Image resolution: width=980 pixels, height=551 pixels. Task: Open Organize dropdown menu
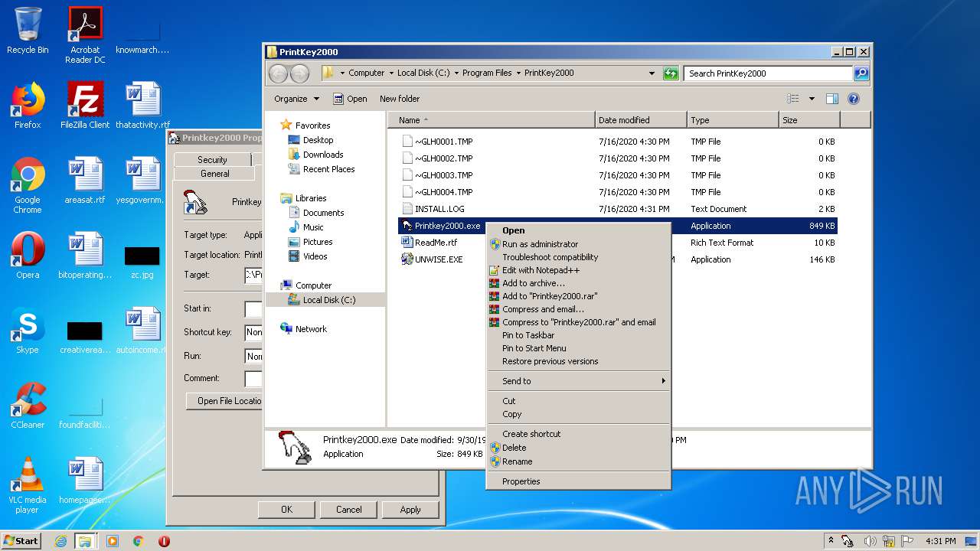click(x=296, y=99)
